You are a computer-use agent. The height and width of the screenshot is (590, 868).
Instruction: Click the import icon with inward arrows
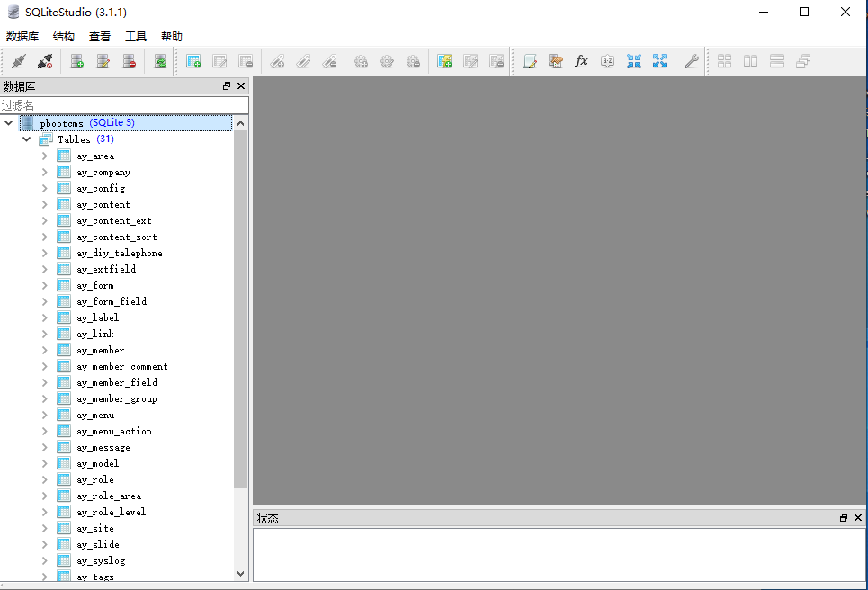634,61
